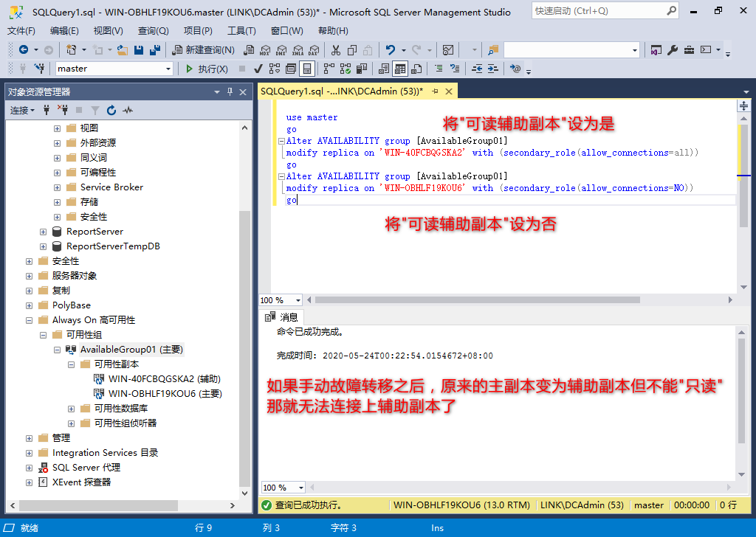Image resolution: width=756 pixels, height=537 pixels.
Task: Save the current query file
Action: coord(139,49)
